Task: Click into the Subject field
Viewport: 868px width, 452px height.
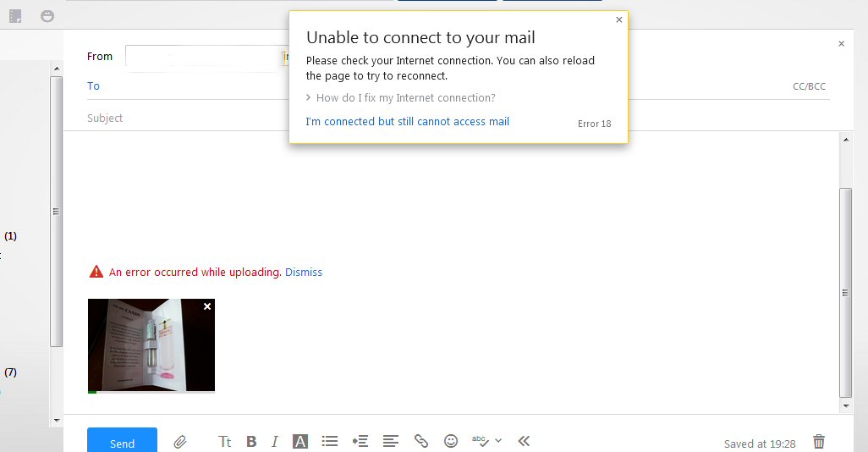Action: click(338, 119)
